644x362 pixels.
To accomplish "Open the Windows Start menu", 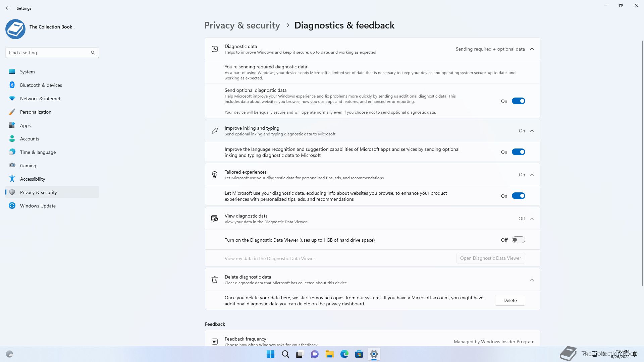I will 270,354.
